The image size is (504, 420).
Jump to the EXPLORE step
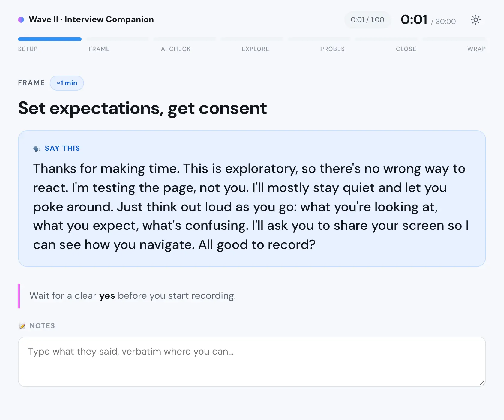[255, 49]
